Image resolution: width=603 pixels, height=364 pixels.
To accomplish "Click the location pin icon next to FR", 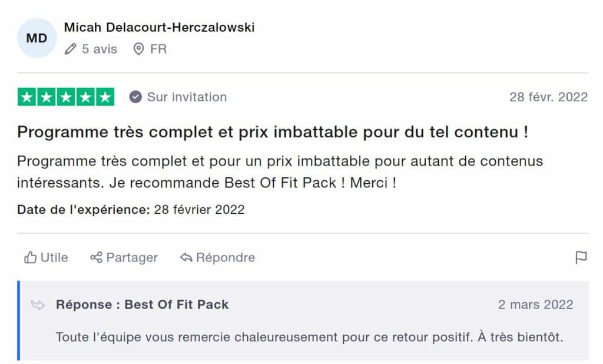I will 139,49.
